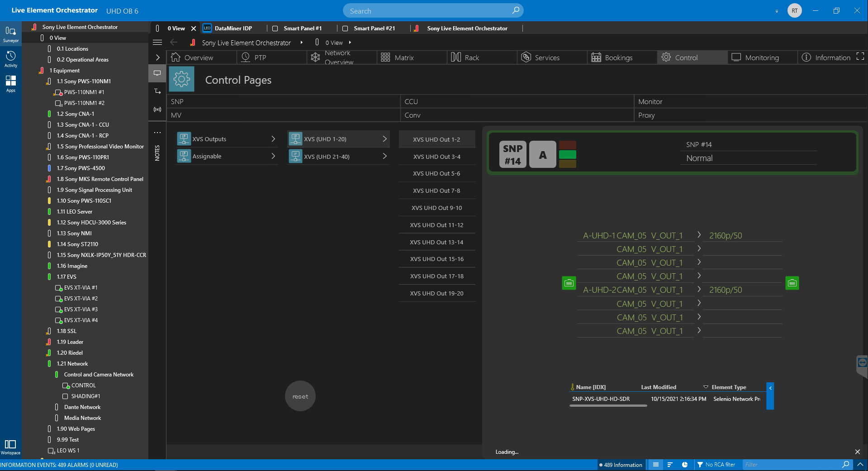The image size is (868, 471).
Task: Open the Activity sidebar panel
Action: [x=11, y=59]
